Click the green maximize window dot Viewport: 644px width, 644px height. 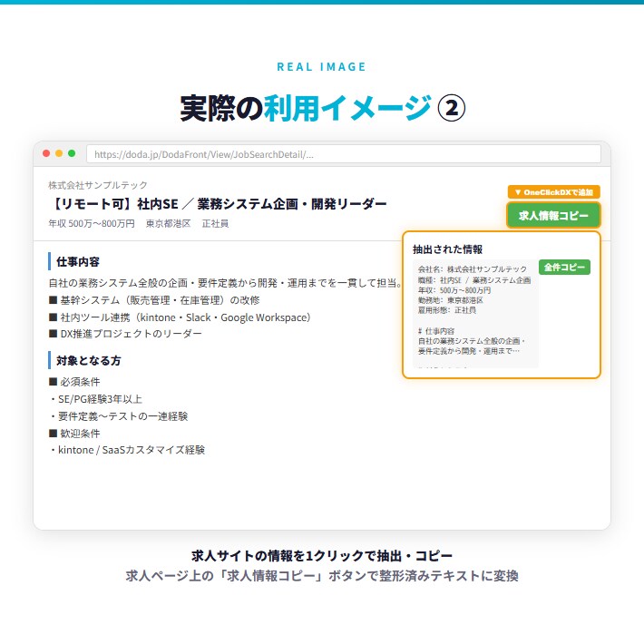[x=72, y=153]
